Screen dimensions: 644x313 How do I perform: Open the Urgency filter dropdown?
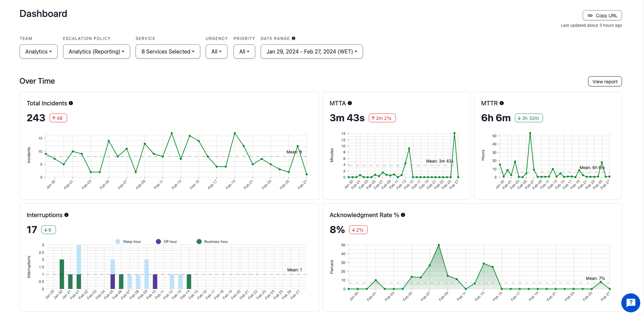pyautogui.click(x=216, y=51)
